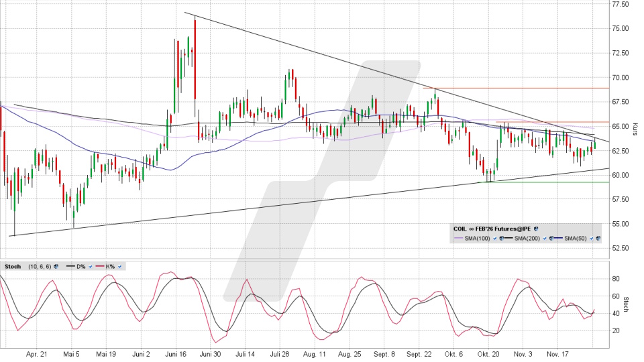Click the (10, 6, 6) parameter text
This screenshot has width=644, height=362.
click(40, 266)
